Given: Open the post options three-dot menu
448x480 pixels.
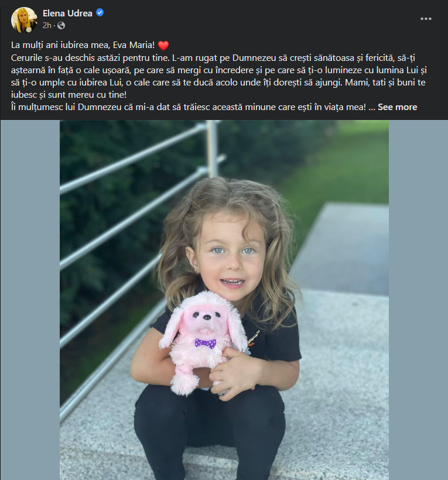Looking at the screenshot, I should 426,19.
